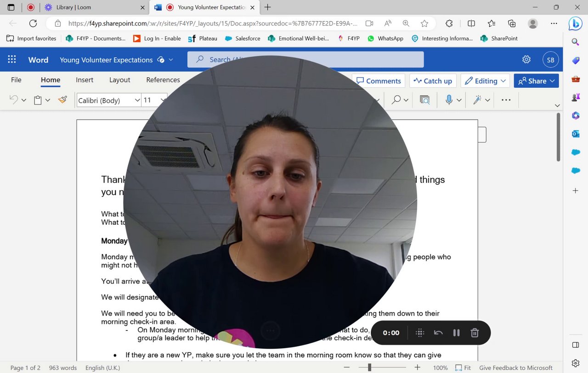Open the Microsoft 365 app launcher waffle
The image size is (588, 373).
[12, 60]
